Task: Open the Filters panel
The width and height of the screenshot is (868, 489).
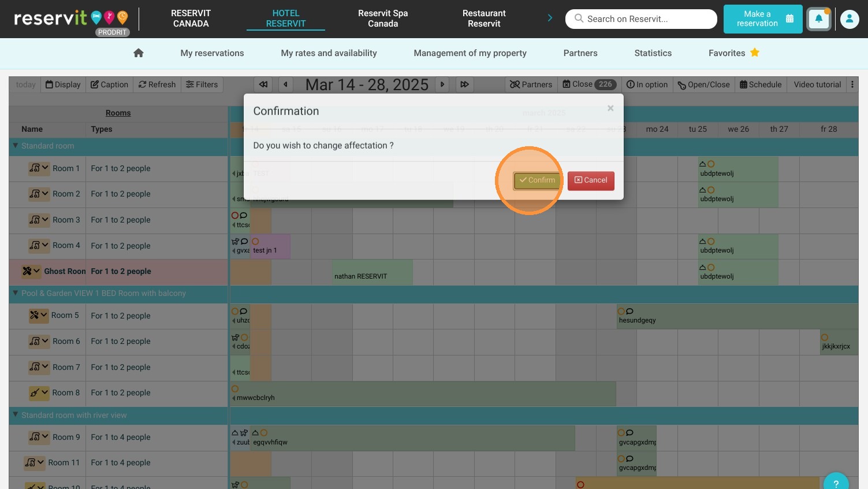Action: 202,84
